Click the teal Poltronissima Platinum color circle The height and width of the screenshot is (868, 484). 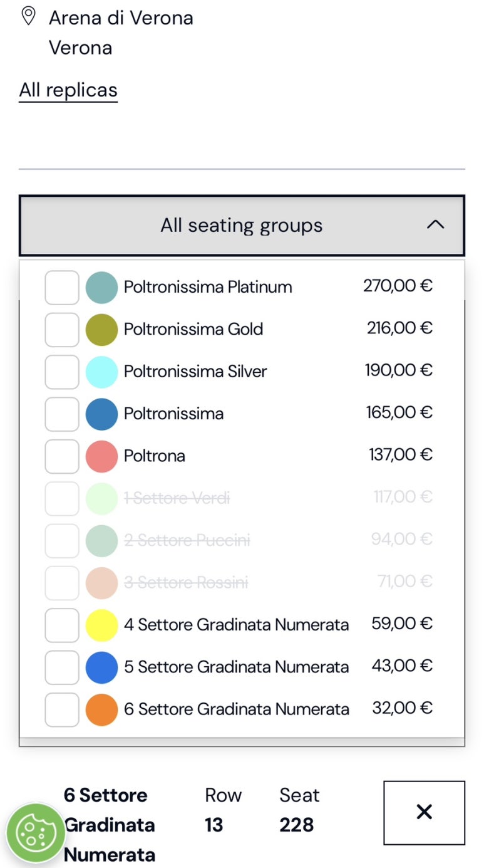point(101,288)
